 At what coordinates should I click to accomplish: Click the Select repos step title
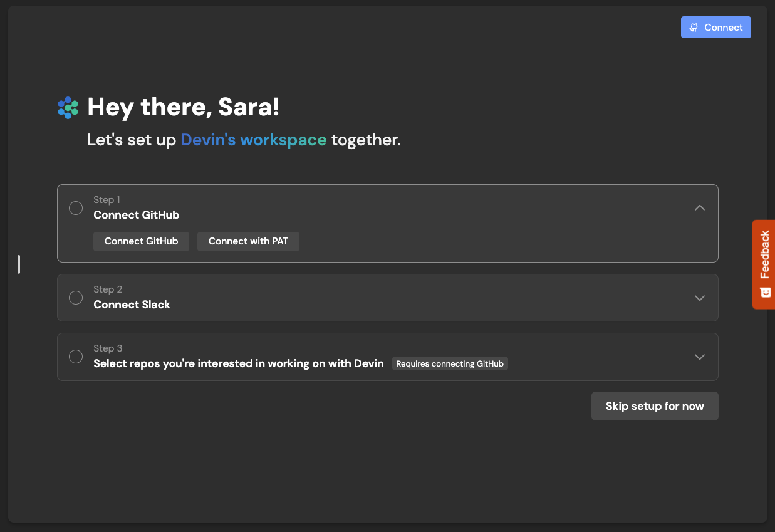click(239, 363)
